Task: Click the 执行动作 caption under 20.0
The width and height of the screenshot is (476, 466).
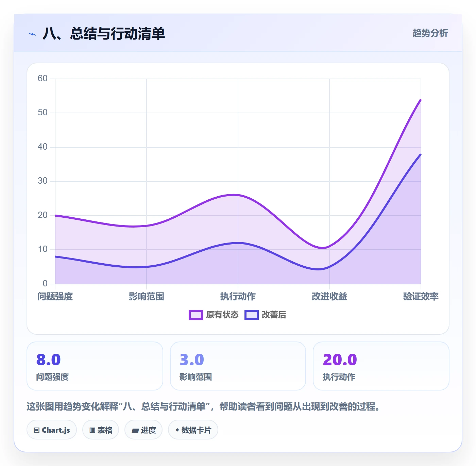Action: pos(339,377)
